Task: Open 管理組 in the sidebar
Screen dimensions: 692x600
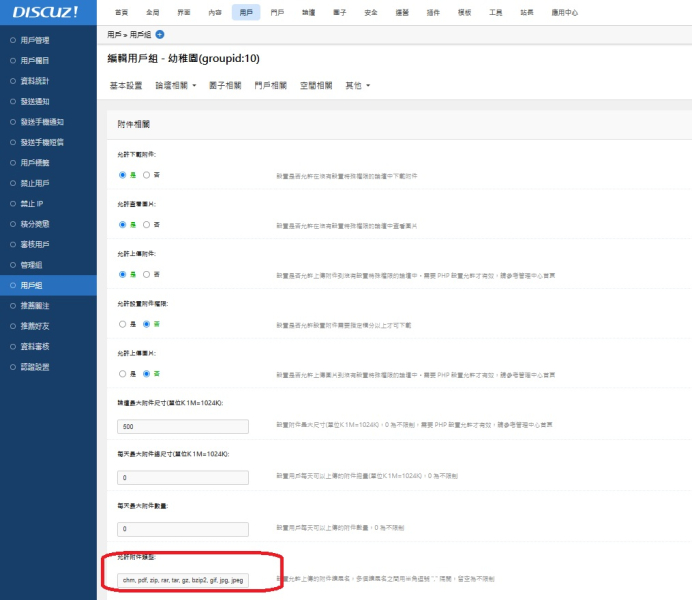Action: pyautogui.click(x=32, y=265)
